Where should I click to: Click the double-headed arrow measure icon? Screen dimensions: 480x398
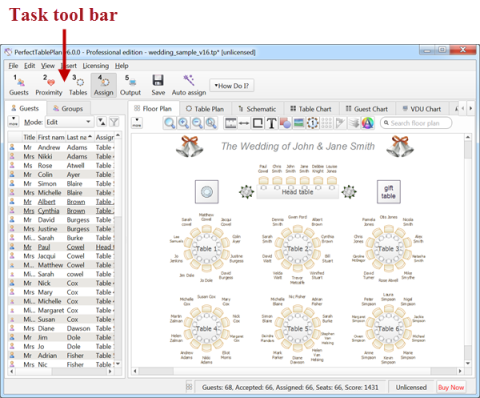click(244, 123)
